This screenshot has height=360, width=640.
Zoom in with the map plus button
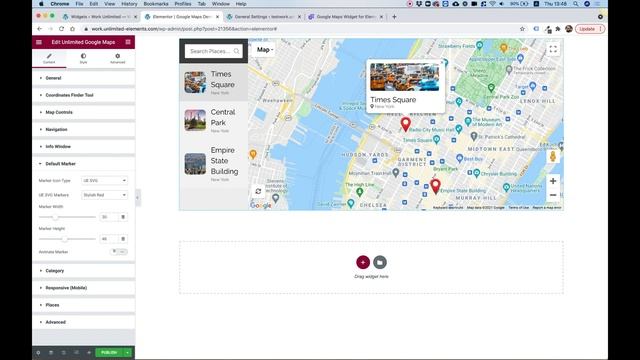(x=553, y=181)
